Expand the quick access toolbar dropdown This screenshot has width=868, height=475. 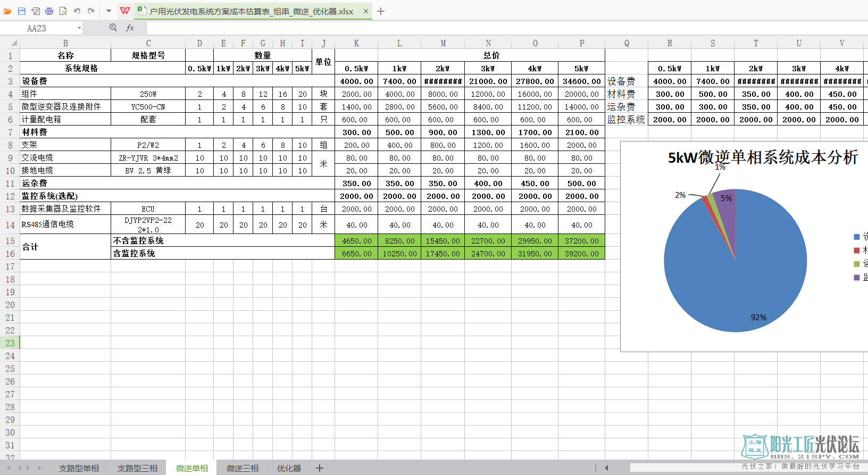pyautogui.click(x=108, y=11)
